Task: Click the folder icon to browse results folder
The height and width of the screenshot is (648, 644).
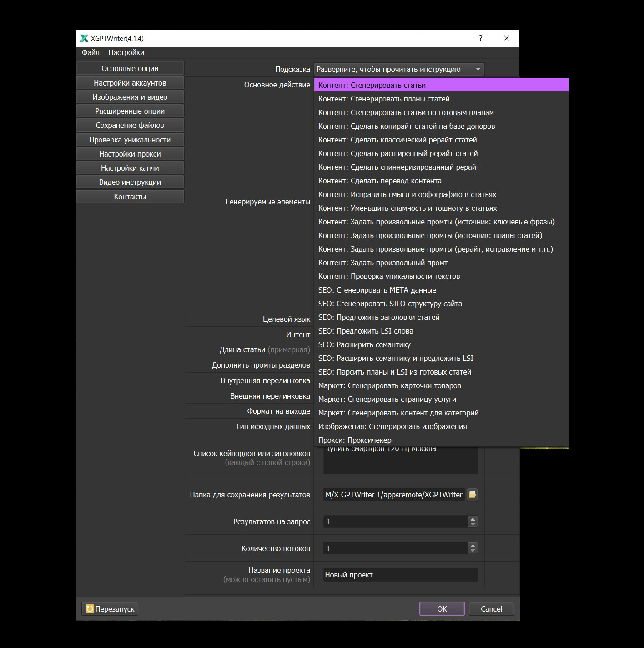Action: tap(472, 495)
